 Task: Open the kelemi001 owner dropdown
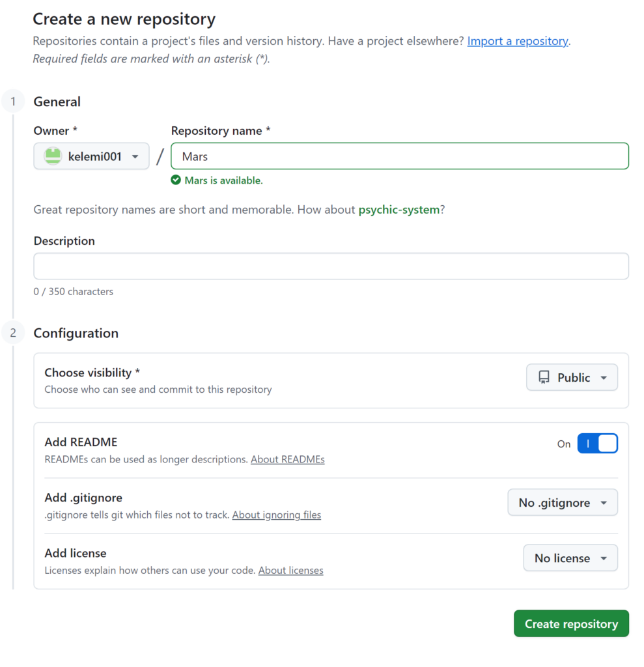click(x=92, y=156)
